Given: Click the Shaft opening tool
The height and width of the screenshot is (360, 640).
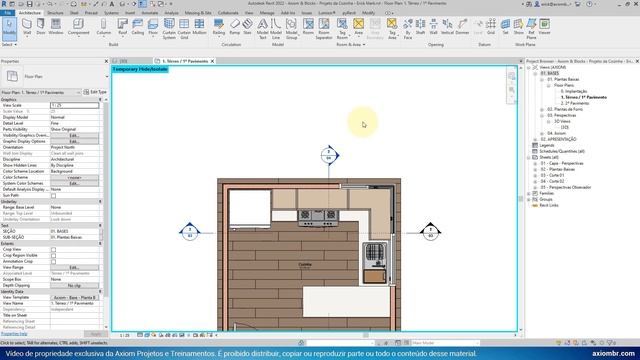Looking at the screenshot, I should click(420, 27).
